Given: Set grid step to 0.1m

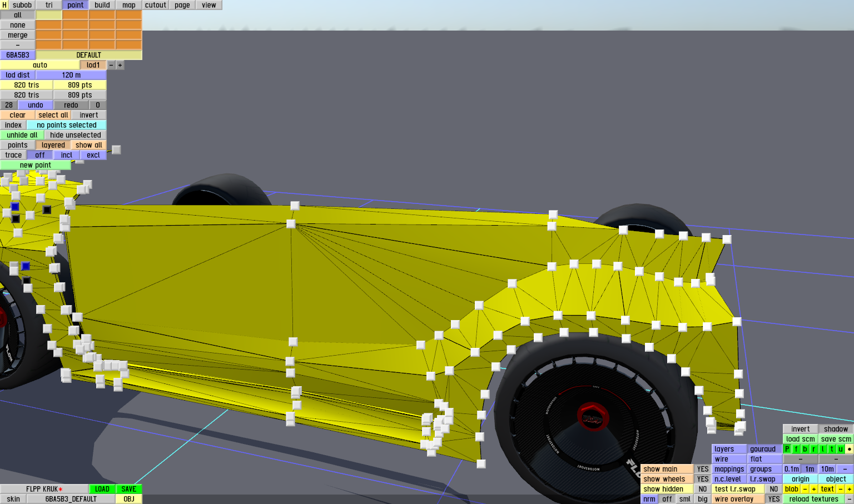Looking at the screenshot, I should tap(792, 469).
